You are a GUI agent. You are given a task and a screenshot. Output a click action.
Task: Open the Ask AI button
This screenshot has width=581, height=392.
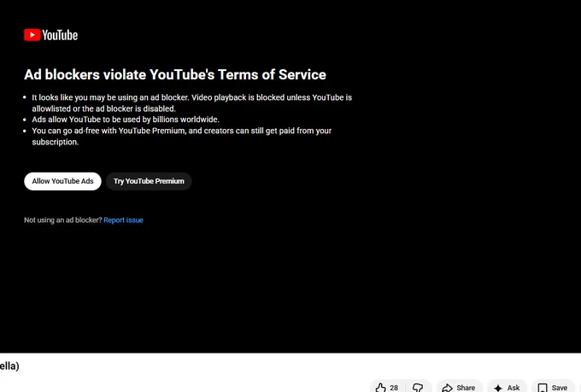pos(507,387)
